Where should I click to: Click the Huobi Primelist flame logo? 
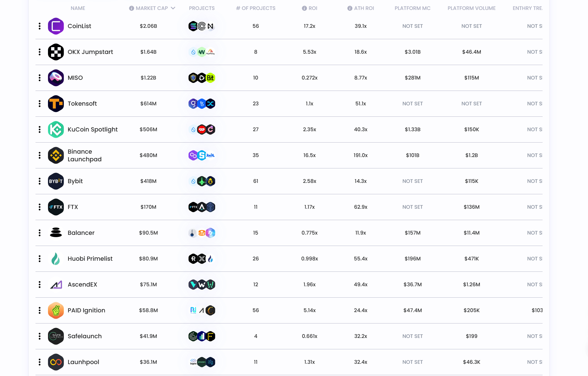tap(56, 259)
